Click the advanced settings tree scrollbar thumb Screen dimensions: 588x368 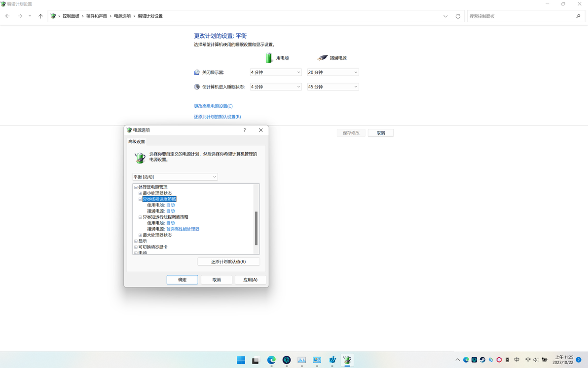point(256,228)
